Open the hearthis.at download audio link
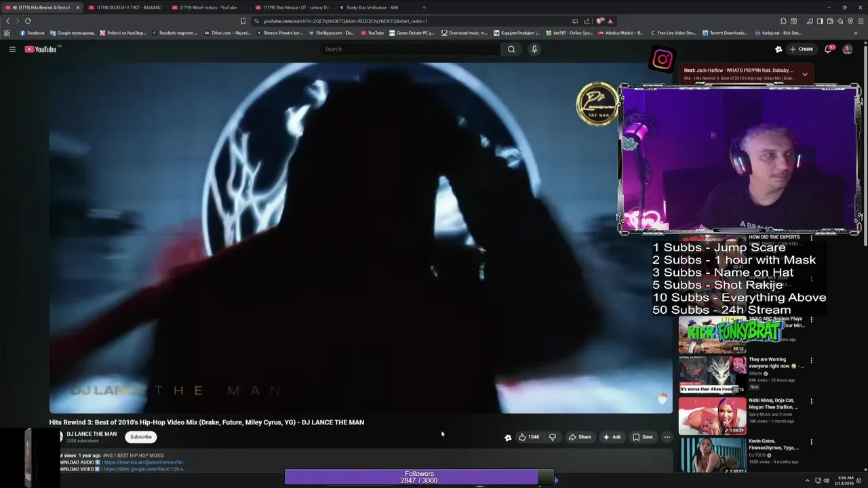Image resolution: width=868 pixels, height=488 pixels. coord(144,462)
